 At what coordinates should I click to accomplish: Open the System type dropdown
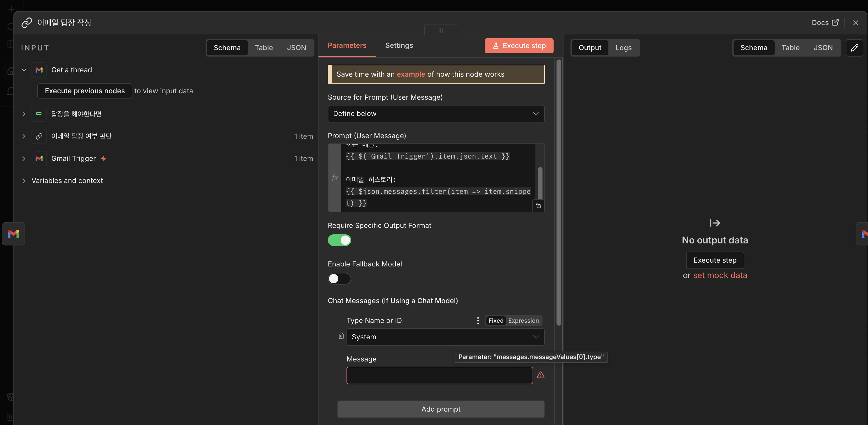(x=445, y=337)
